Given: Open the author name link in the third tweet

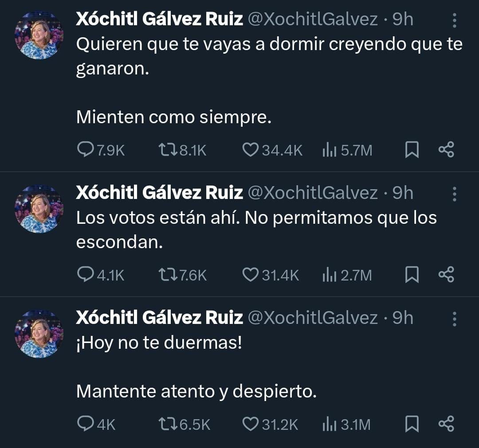Looking at the screenshot, I should click(x=159, y=318).
